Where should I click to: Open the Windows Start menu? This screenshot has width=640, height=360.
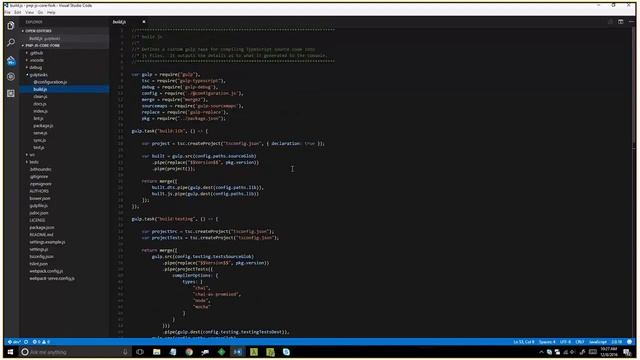click(10, 352)
